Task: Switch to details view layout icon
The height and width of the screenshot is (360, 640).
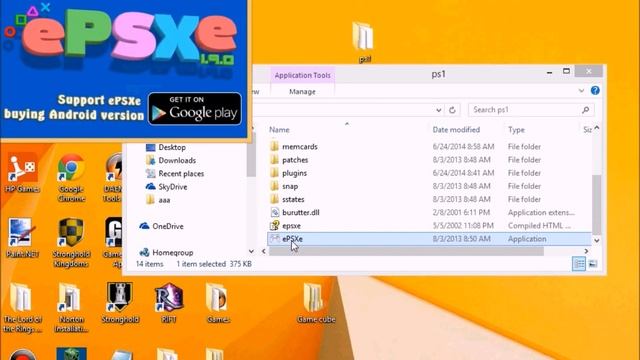Action: 579,264
